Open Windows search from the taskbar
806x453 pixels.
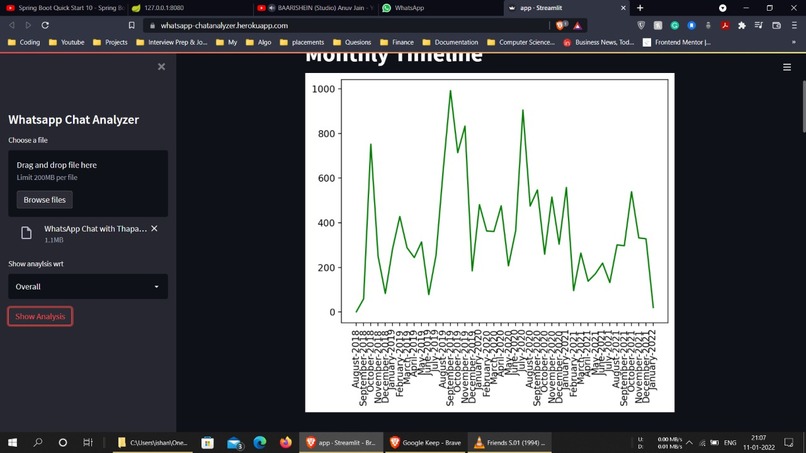pos(38,442)
